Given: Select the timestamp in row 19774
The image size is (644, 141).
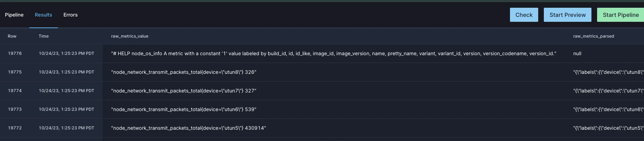Looking at the screenshot, I should 66,91.
